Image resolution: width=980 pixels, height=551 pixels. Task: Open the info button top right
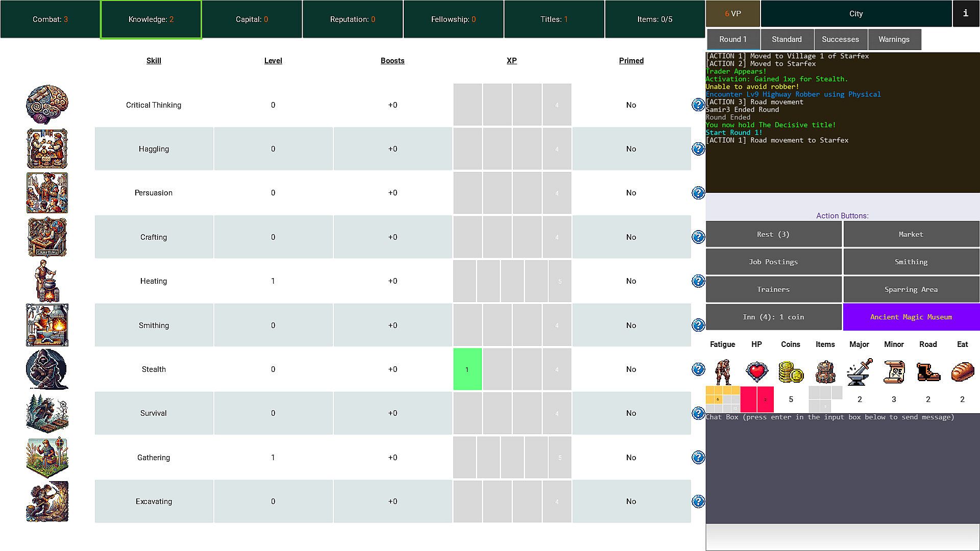click(x=965, y=13)
